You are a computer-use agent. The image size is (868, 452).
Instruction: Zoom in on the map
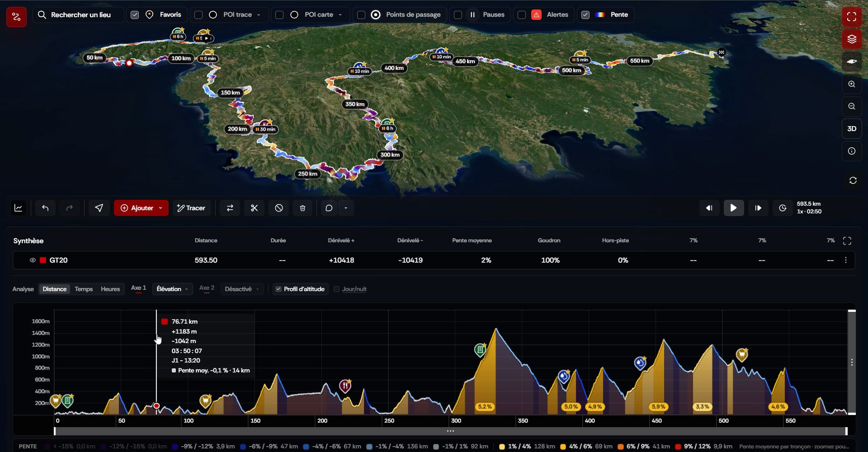(x=852, y=84)
